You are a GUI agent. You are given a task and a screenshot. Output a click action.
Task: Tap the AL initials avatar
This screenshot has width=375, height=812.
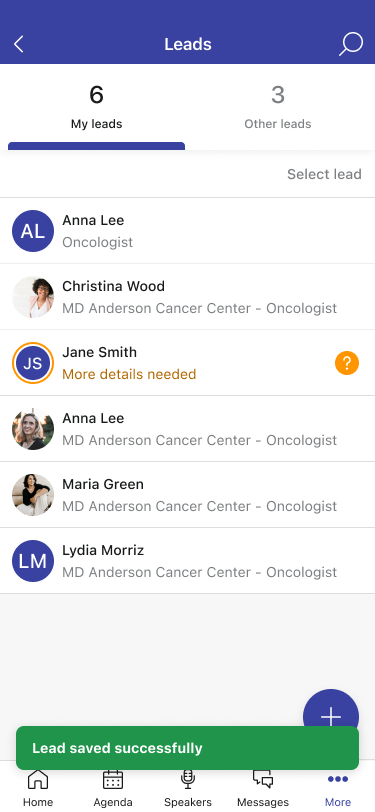point(33,231)
